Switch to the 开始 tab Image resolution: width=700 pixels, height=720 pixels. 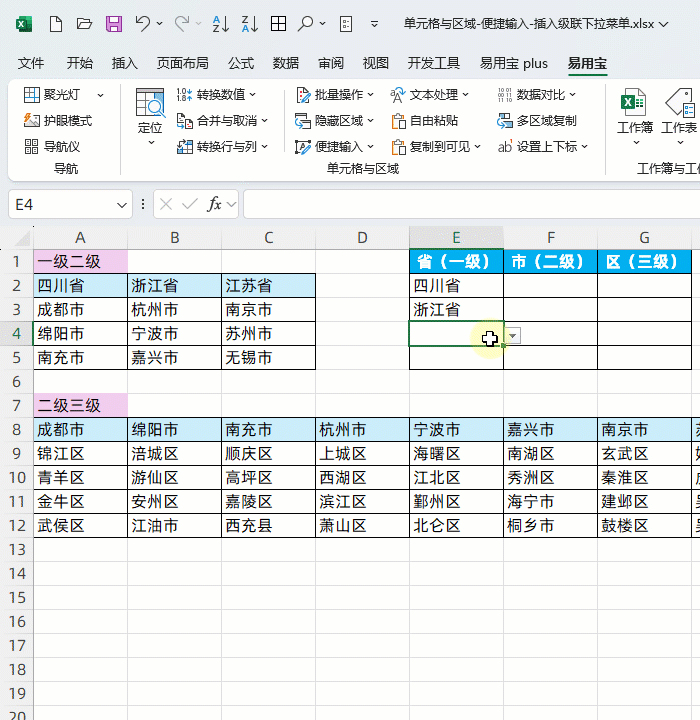(x=79, y=63)
